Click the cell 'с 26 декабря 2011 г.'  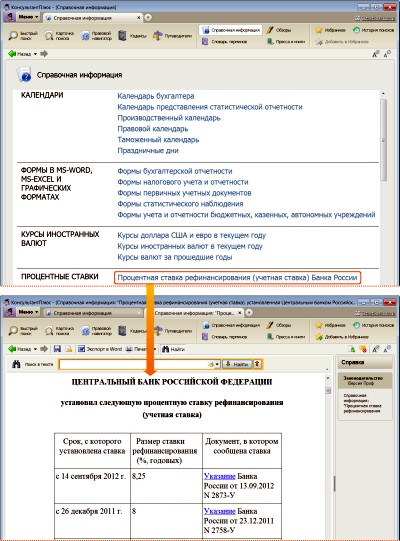pyautogui.click(x=92, y=520)
